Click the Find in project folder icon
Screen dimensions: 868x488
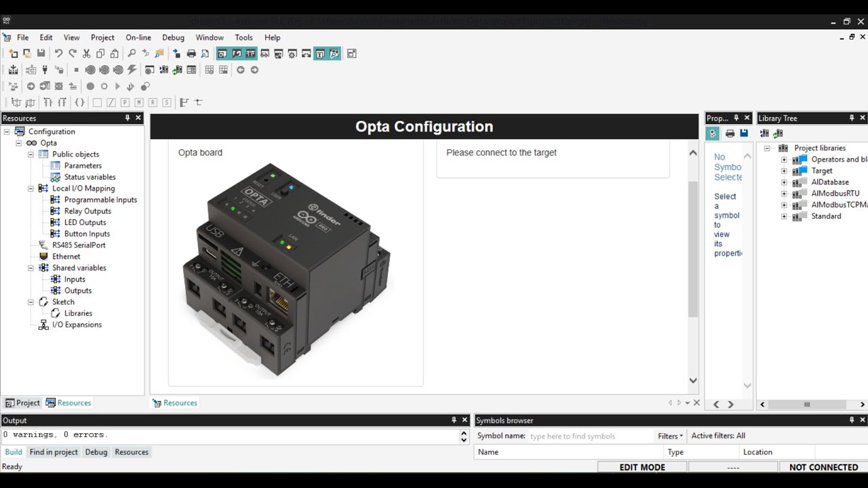pyautogui.click(x=159, y=54)
